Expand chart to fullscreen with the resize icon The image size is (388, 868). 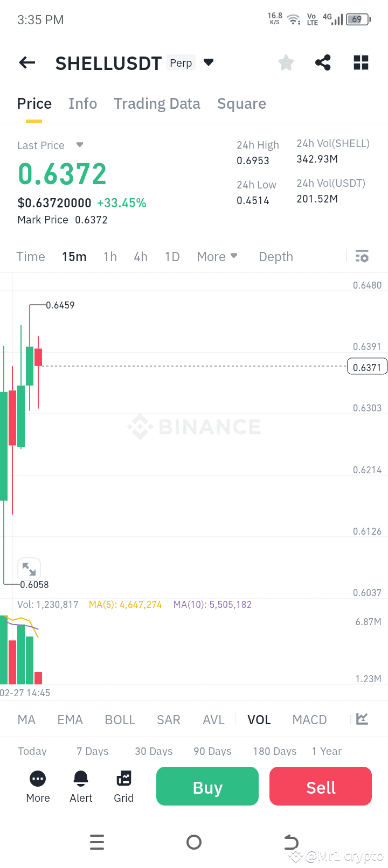[x=29, y=569]
